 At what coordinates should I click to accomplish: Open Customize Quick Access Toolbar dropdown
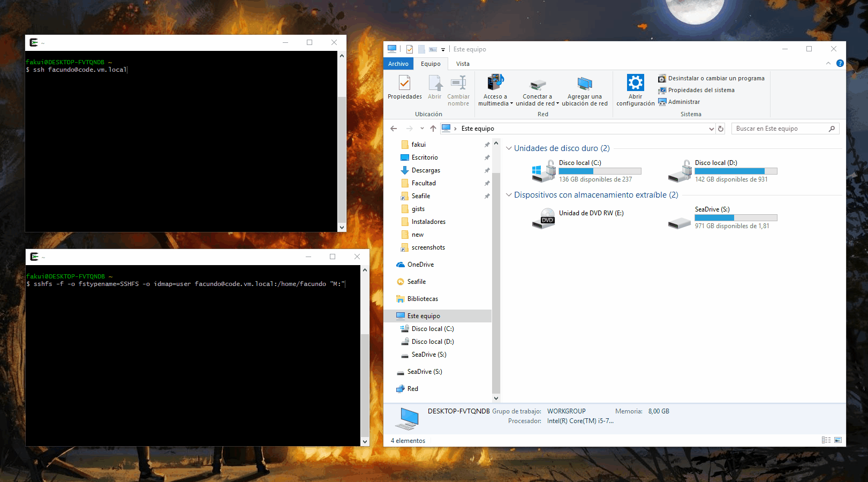click(x=443, y=49)
